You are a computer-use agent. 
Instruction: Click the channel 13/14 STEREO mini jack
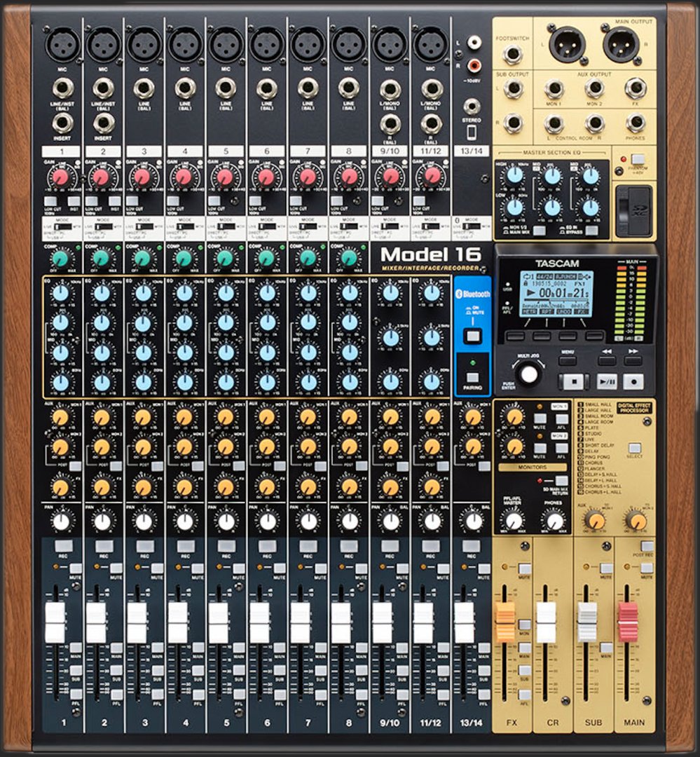click(x=472, y=107)
